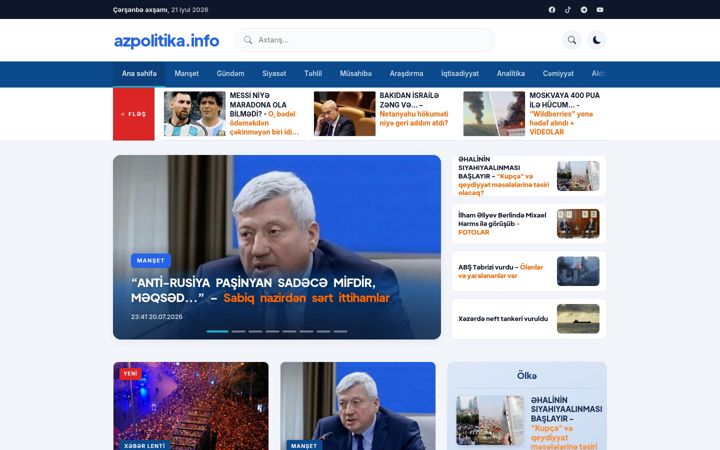Select the Ana səhifə tab
The width and height of the screenshot is (720, 450).
[x=139, y=73]
